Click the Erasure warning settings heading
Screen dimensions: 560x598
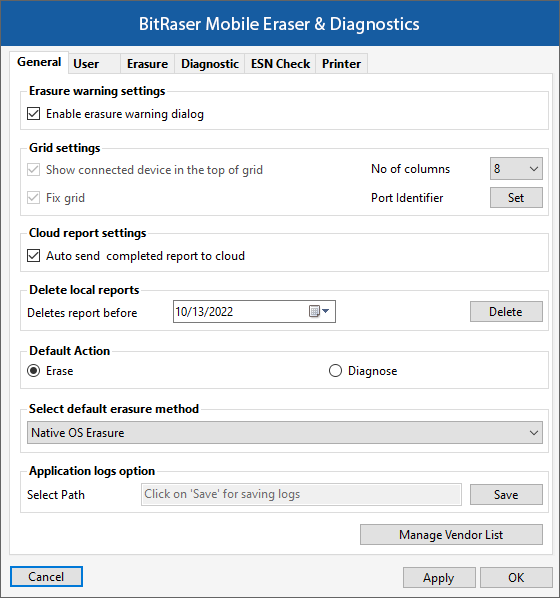pos(97,91)
